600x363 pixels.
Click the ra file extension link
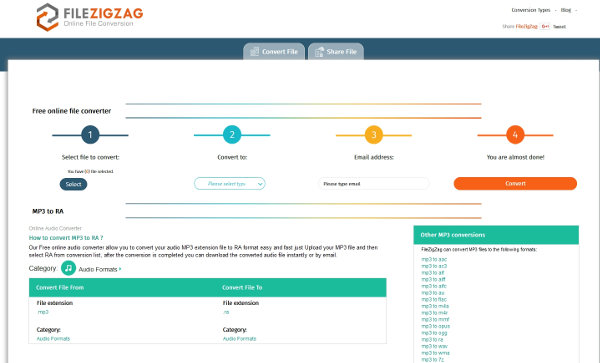tap(226, 312)
